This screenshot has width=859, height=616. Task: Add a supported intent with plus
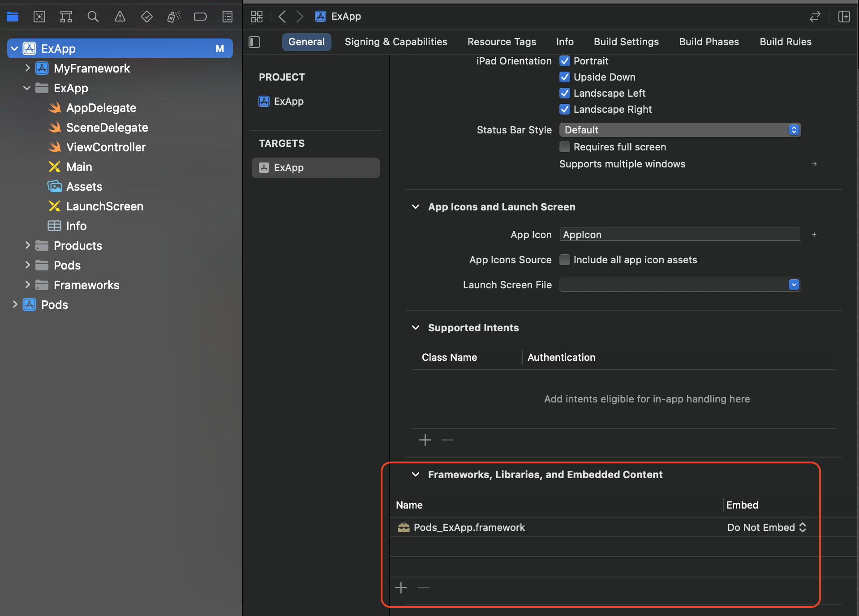(425, 440)
